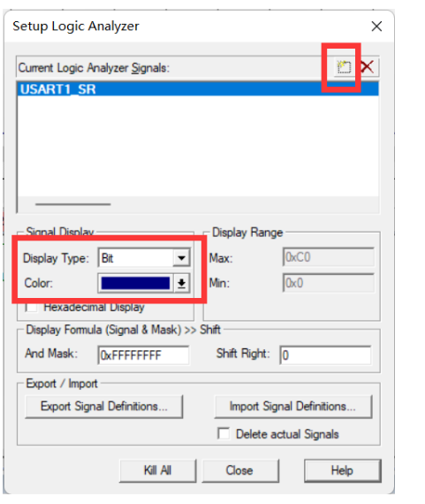The image size is (425, 504).
Task: Open the Display Type dropdown
Action: click(181, 258)
